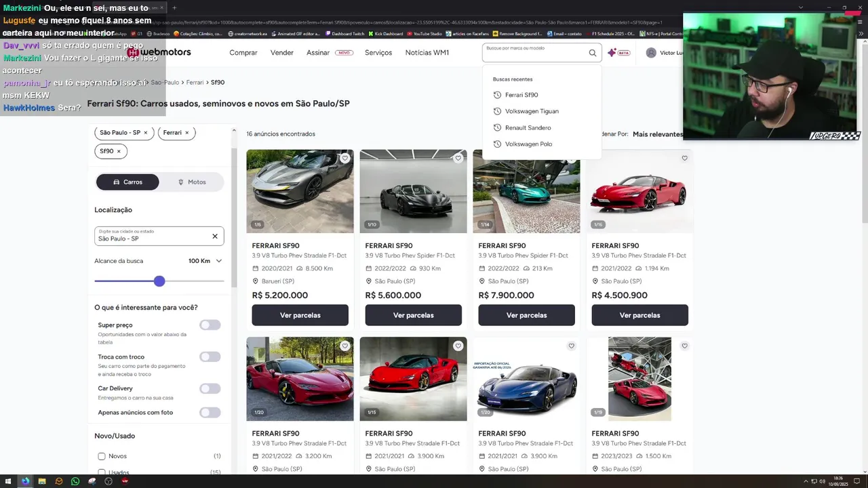
Task: Open the Alcance da busca 100 Km dropdown
Action: pyautogui.click(x=205, y=261)
